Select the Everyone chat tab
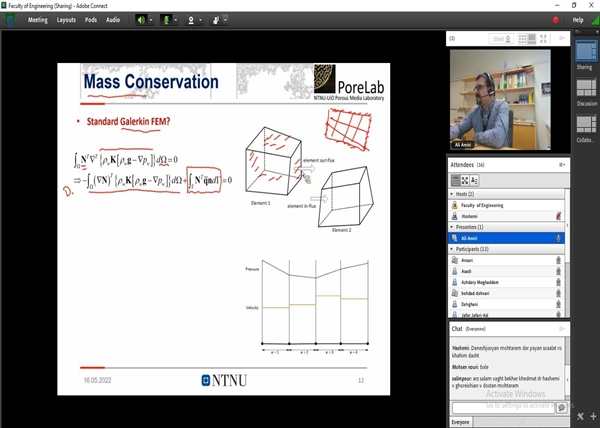Viewport: 600px width, 428px height. (461, 422)
